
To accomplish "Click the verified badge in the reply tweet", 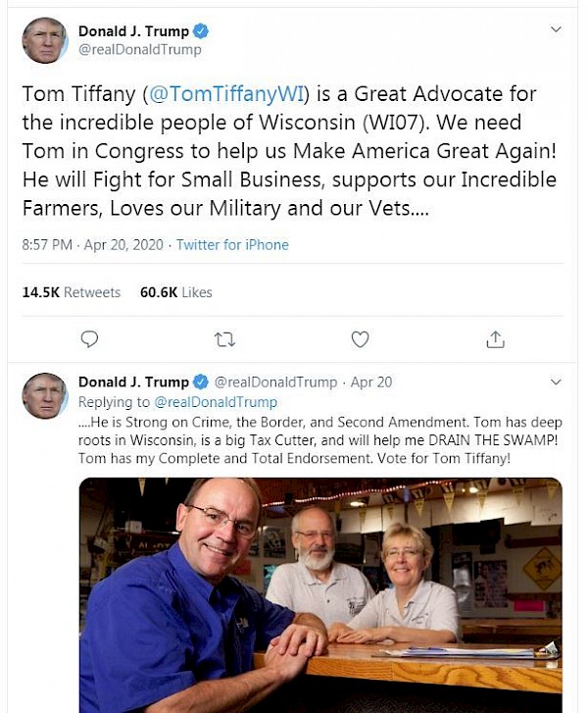I will coord(201,382).
